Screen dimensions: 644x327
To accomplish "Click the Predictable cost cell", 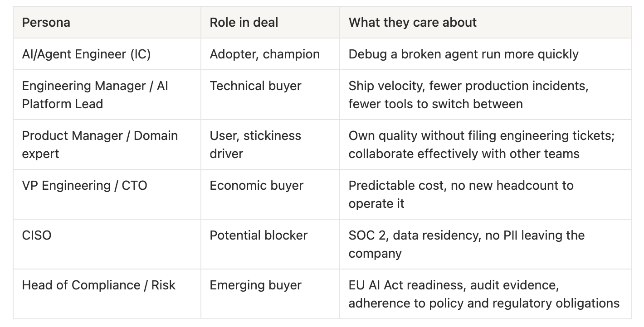I will coord(485,194).
